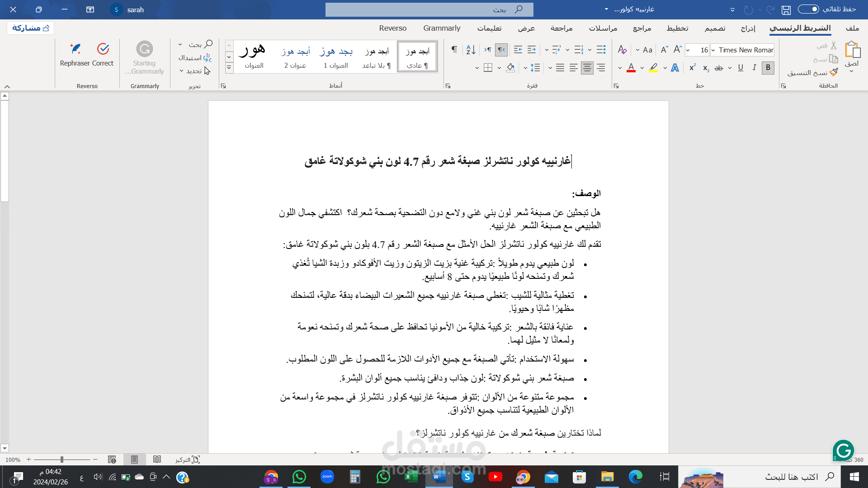This screenshot has width=868, height=488.
Task: Click the Decrease Font Size icon
Action: point(664,50)
